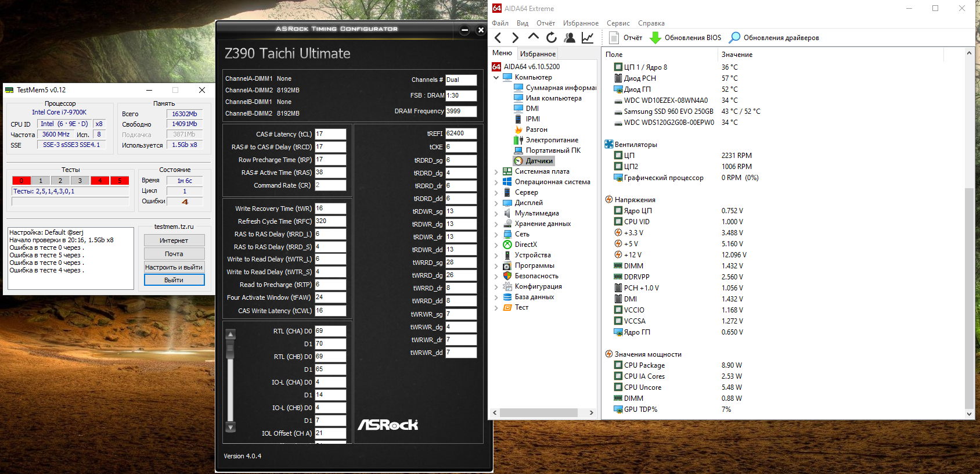980x474 pixels.
Task: Click the AIDA64 tree horizontal scrollbar
Action: tap(538, 412)
